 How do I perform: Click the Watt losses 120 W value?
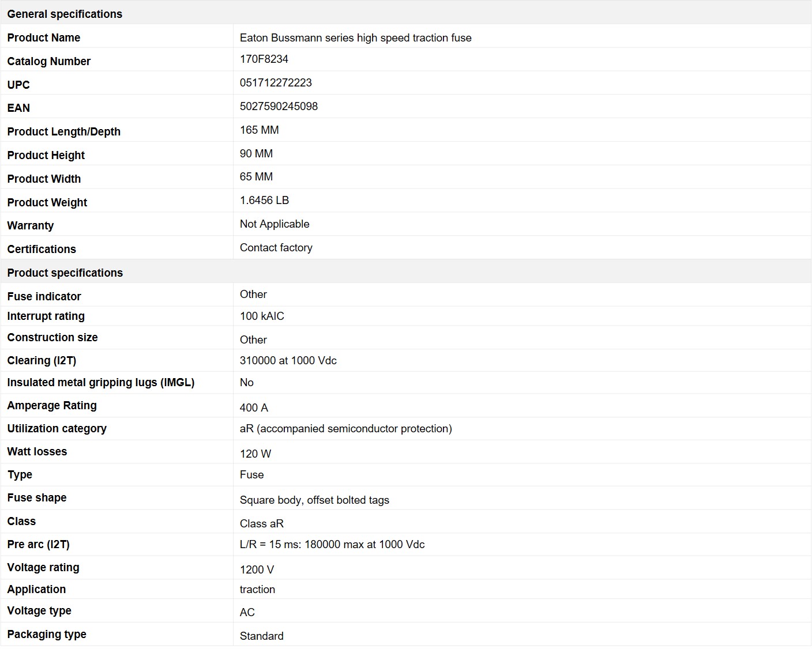[255, 454]
